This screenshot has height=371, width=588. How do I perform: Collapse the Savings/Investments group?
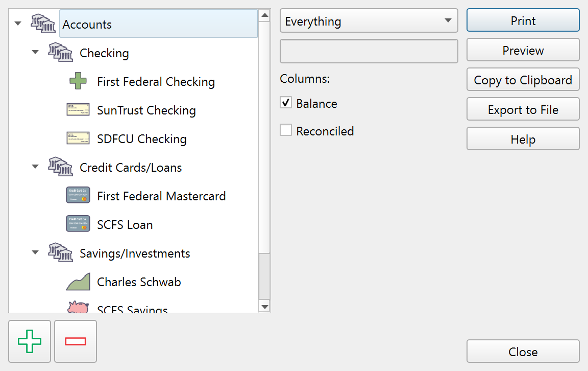(x=35, y=252)
